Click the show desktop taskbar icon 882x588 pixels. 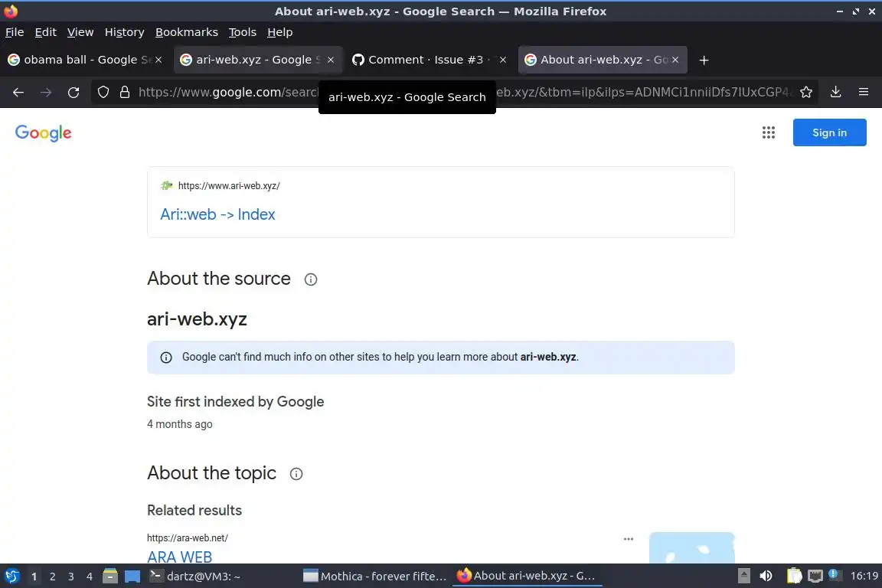132,577
